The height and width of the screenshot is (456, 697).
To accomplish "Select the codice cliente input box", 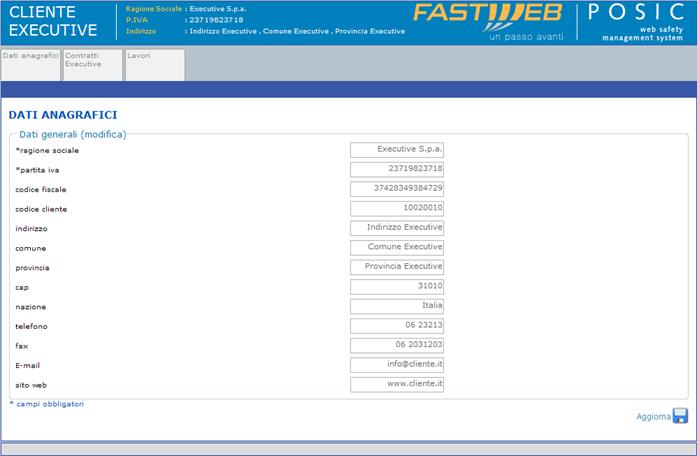I will [397, 208].
